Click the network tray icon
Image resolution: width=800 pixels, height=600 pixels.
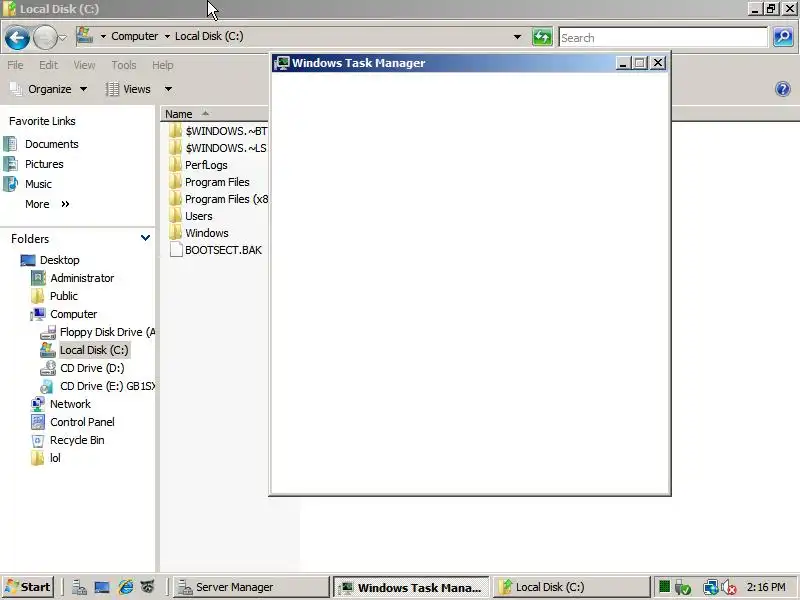710,588
